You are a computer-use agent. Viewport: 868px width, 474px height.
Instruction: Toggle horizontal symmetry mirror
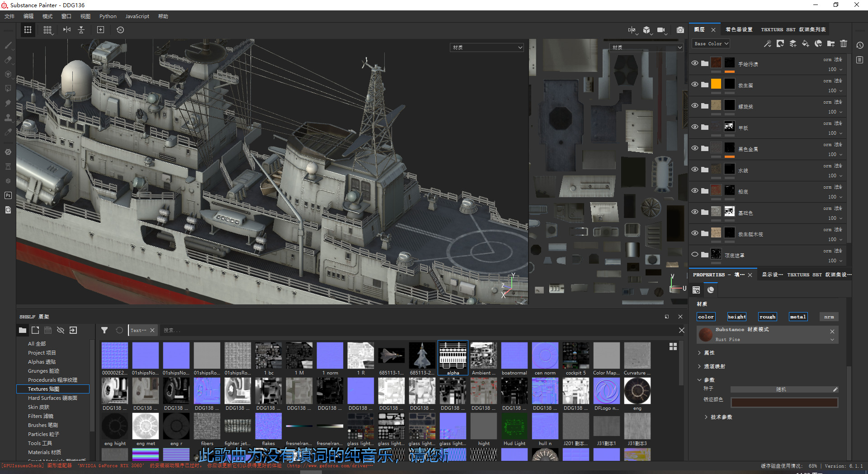click(x=67, y=30)
